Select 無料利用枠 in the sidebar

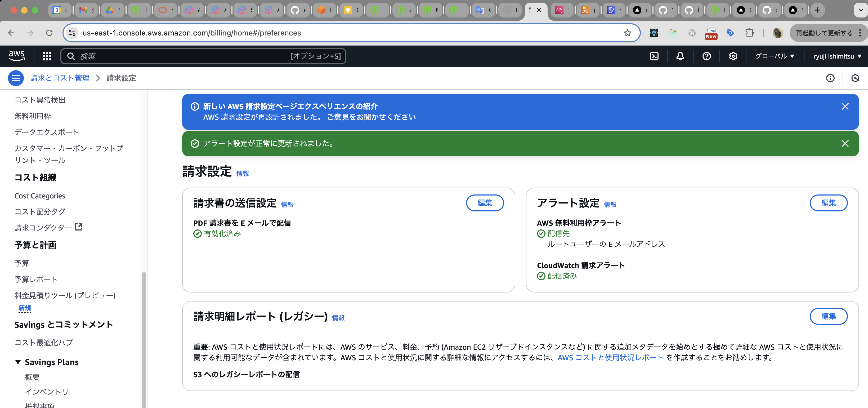click(x=32, y=116)
